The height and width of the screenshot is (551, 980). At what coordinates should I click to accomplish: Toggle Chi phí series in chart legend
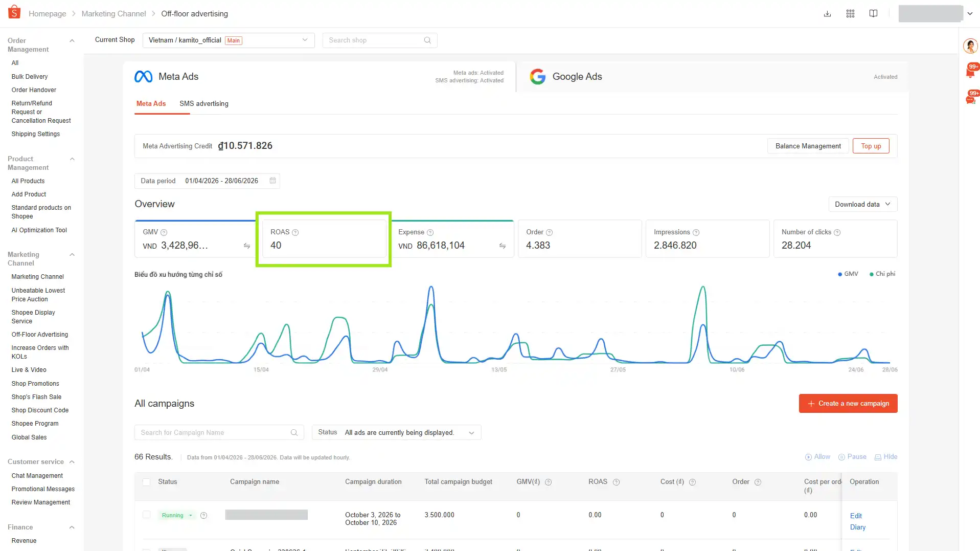[x=882, y=274]
